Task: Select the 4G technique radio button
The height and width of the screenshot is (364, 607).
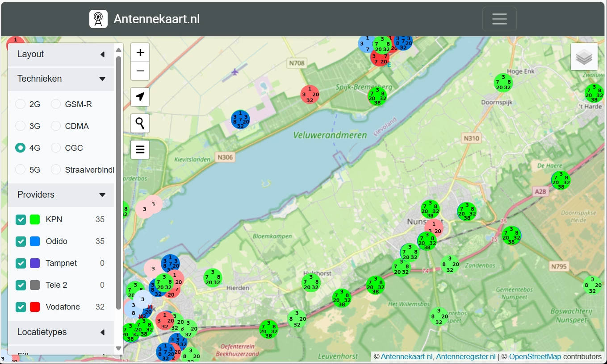Action: 21,148
